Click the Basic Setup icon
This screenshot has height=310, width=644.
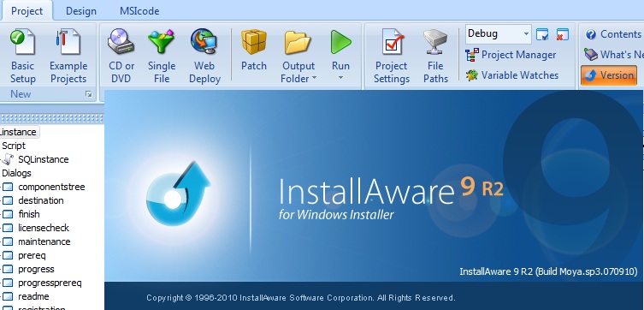pos(22,42)
